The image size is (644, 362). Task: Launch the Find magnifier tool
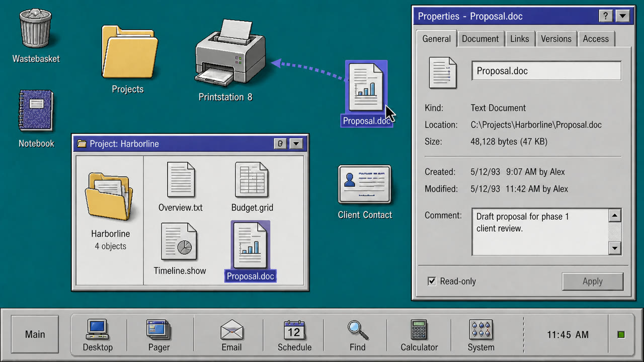(x=358, y=335)
